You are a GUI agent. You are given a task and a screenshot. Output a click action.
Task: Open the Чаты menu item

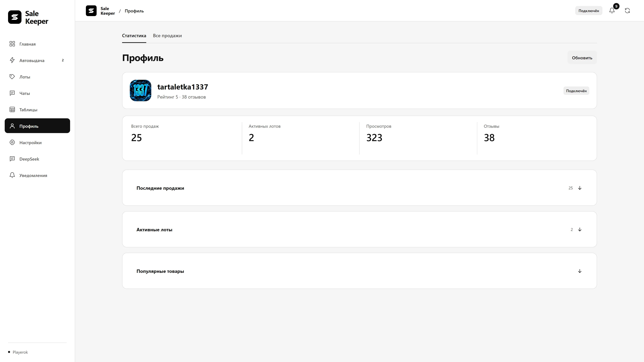pos(37,93)
